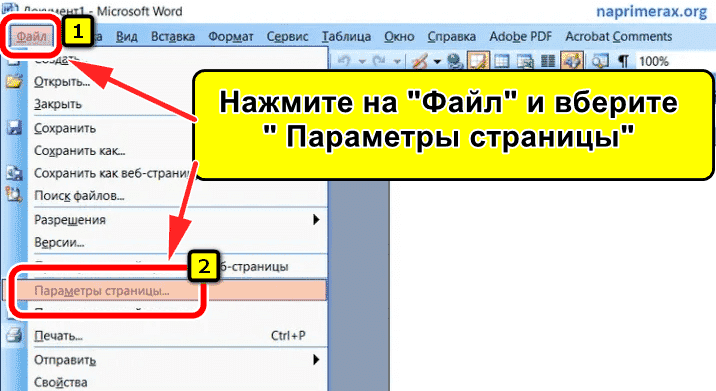Click the ink annotation pen icon
Viewport: 716px width, 391px height.
click(419, 61)
